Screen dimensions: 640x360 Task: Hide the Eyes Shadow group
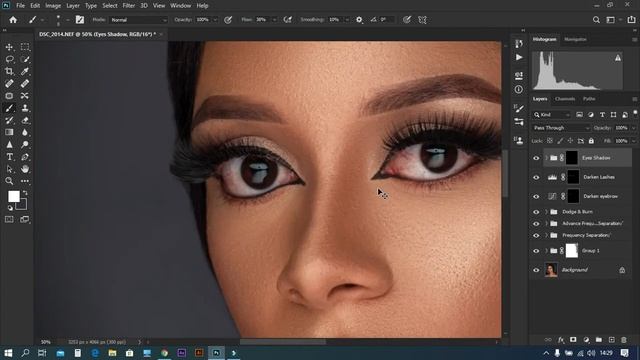(x=536, y=158)
